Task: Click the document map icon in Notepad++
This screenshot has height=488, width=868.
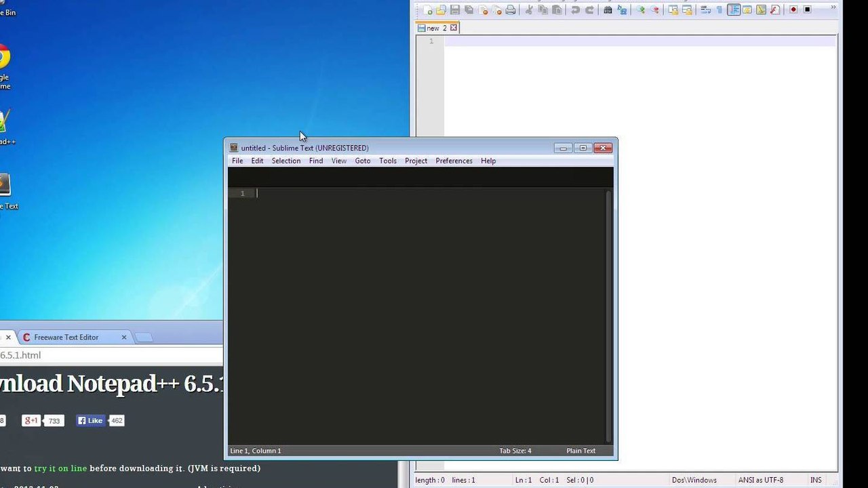Action: [x=761, y=9]
